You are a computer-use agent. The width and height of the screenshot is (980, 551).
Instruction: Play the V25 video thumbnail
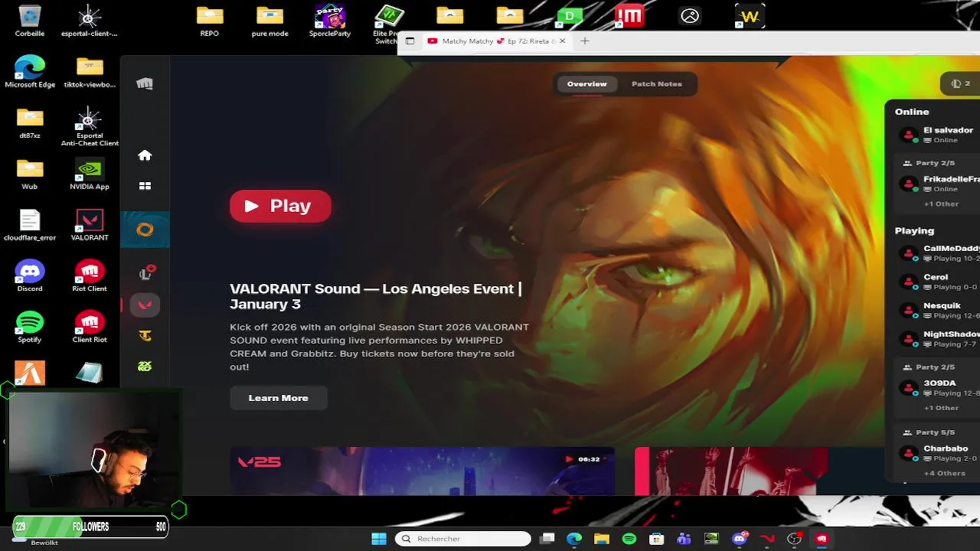(422, 471)
